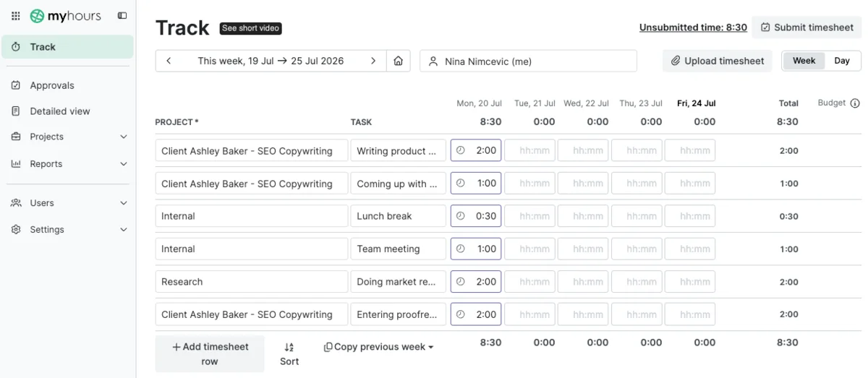
Task: Click the Sort icon
Action: (x=289, y=348)
